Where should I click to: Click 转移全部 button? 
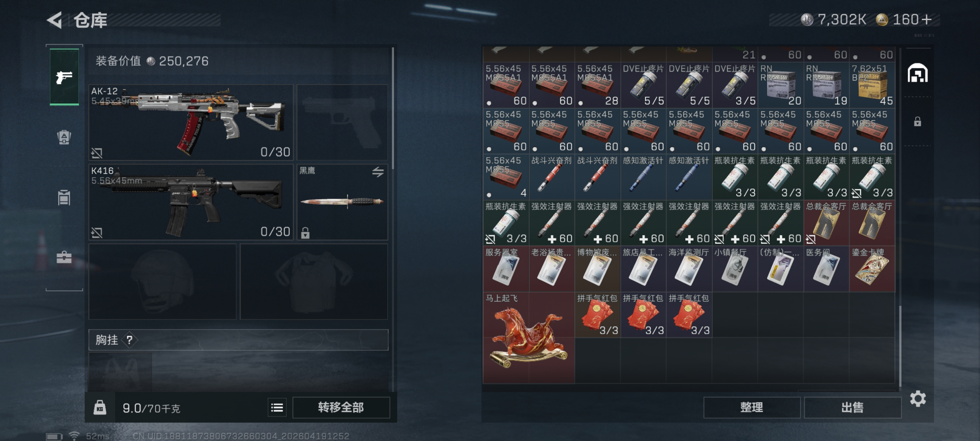point(341,408)
